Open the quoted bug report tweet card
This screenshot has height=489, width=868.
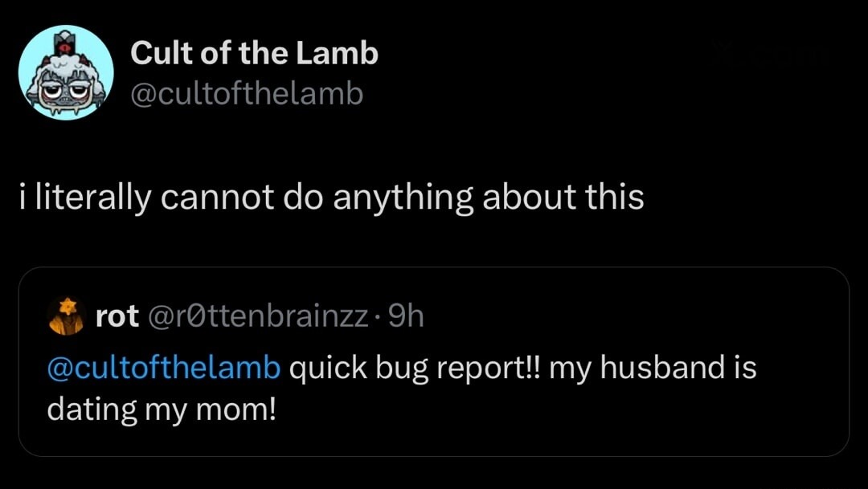(x=434, y=361)
